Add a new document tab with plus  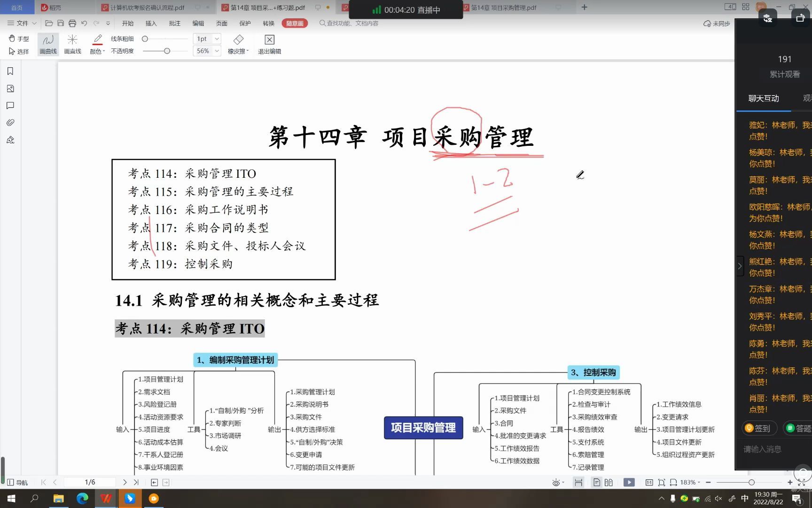click(x=585, y=7)
